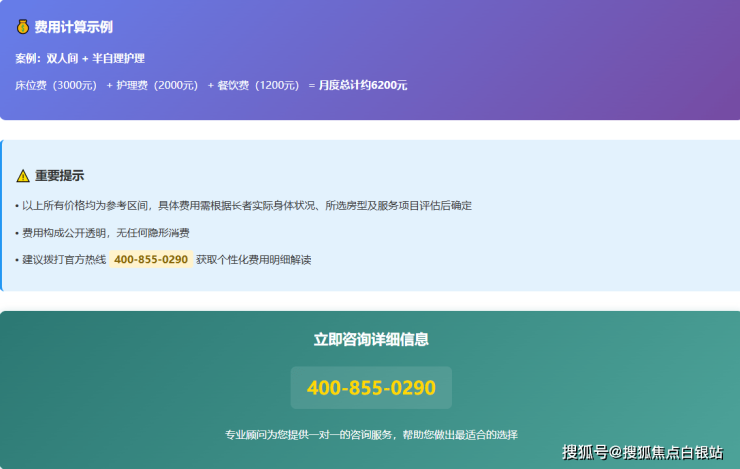This screenshot has width=740, height=469.
Task: Click the 月度总计约6200元 total
Action: [362, 86]
